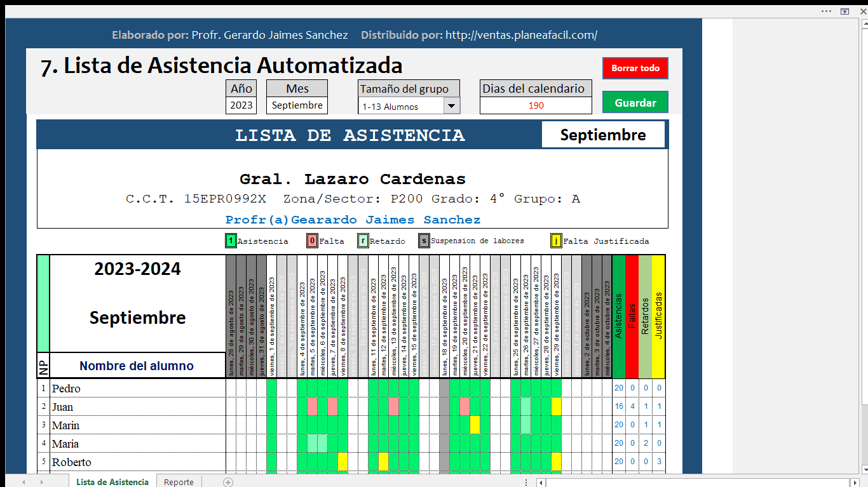Click the green Guardar button
Image resolution: width=868 pixels, height=487 pixels.
pos(635,102)
